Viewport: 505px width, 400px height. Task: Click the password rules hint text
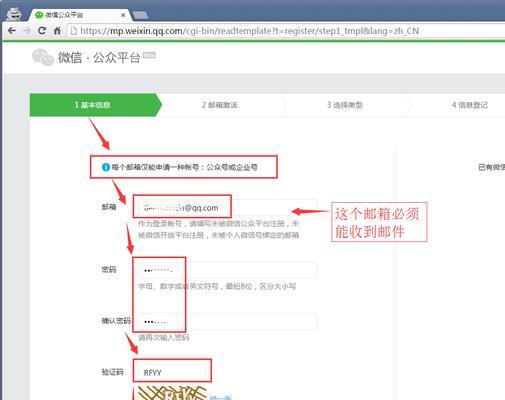point(217,286)
